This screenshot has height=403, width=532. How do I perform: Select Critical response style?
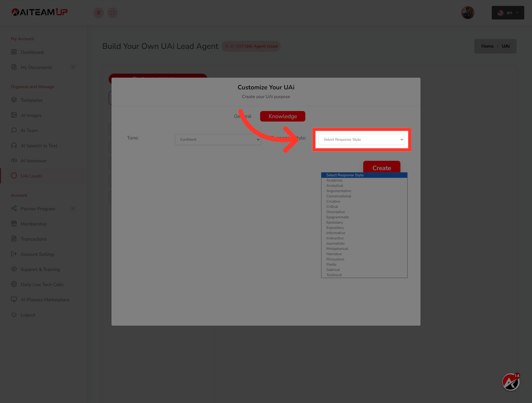364,207
